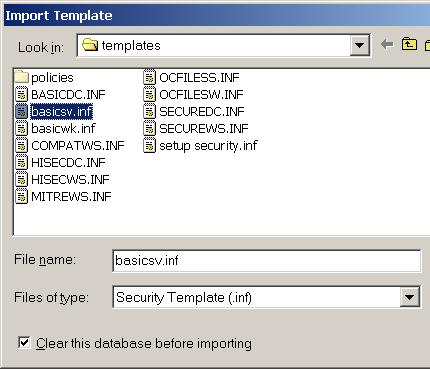430x369 pixels.
Task: Click the MITREWS.INF file icon
Action: (x=22, y=196)
